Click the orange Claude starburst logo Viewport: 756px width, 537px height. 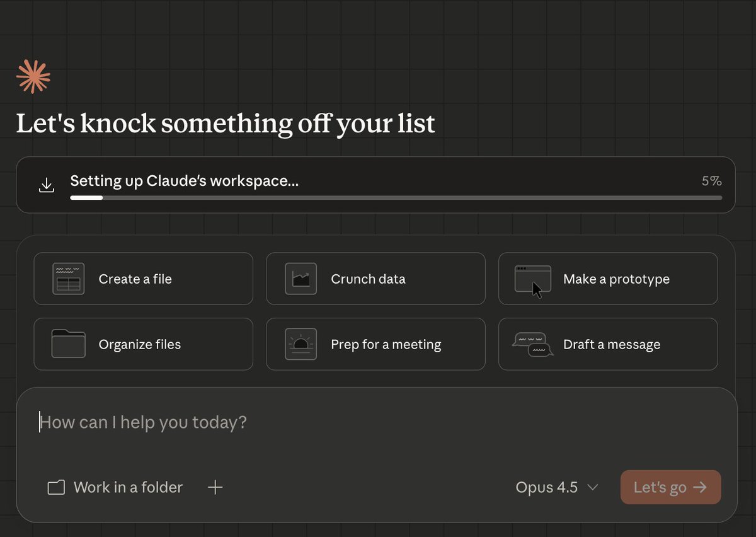[33, 77]
